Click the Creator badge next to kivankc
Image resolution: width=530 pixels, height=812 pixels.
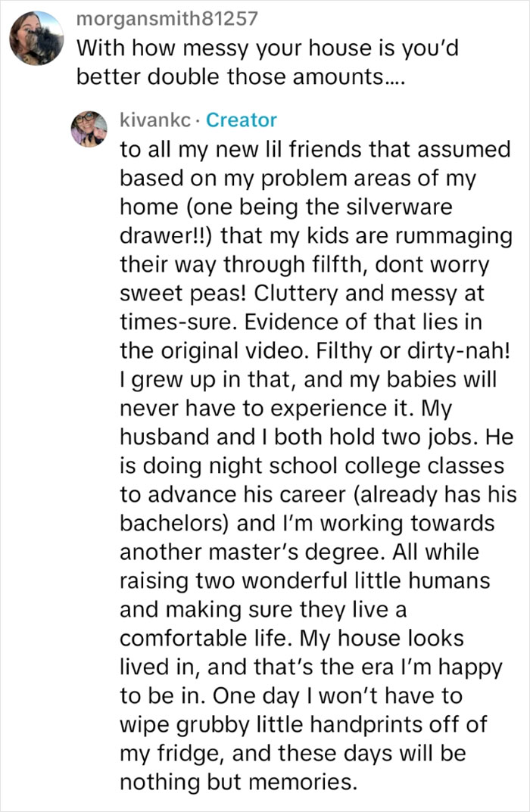(242, 120)
